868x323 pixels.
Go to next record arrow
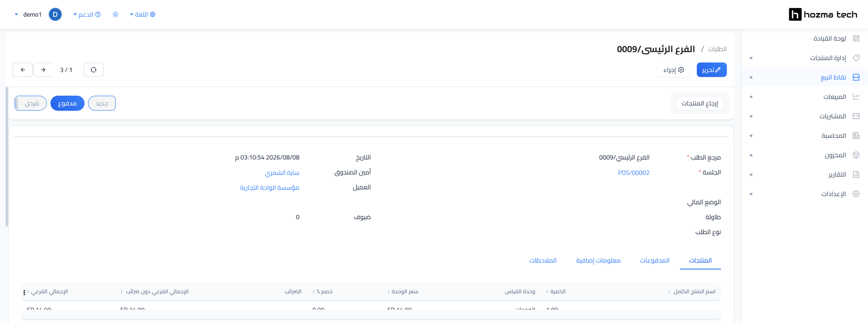click(43, 70)
